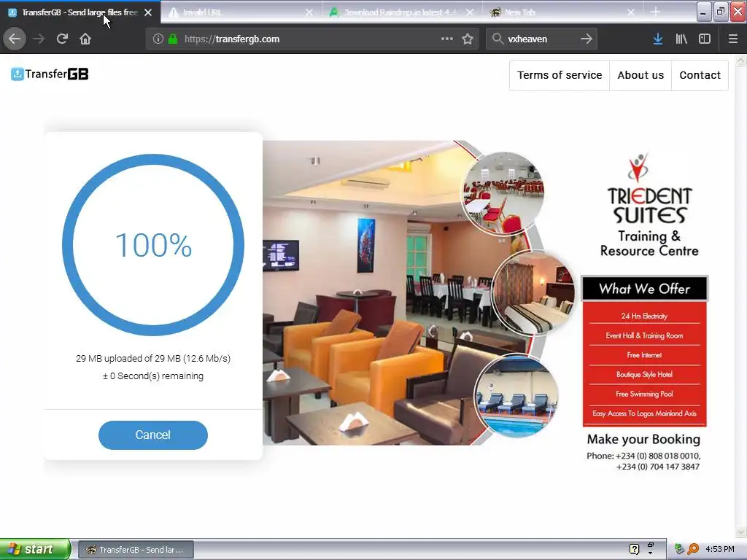Image resolution: width=747 pixels, height=560 pixels.
Task: Click the help question-mark tray icon
Action: [x=634, y=549]
